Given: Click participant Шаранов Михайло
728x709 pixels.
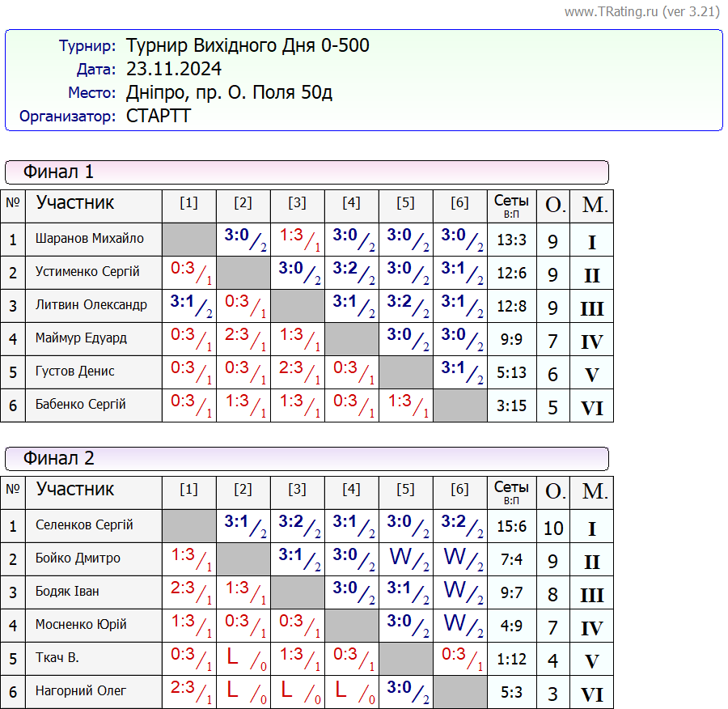Looking at the screenshot, I should tap(90, 239).
